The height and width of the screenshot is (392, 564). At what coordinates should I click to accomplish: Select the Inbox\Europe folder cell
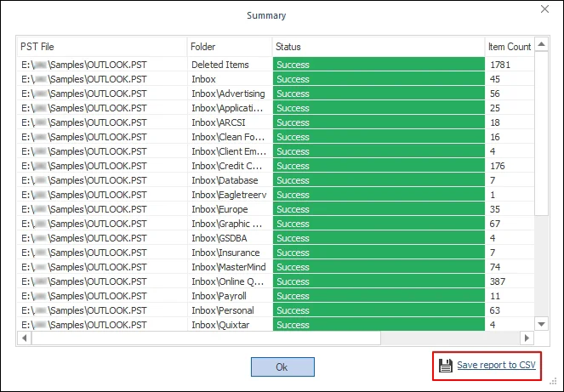(x=230, y=209)
